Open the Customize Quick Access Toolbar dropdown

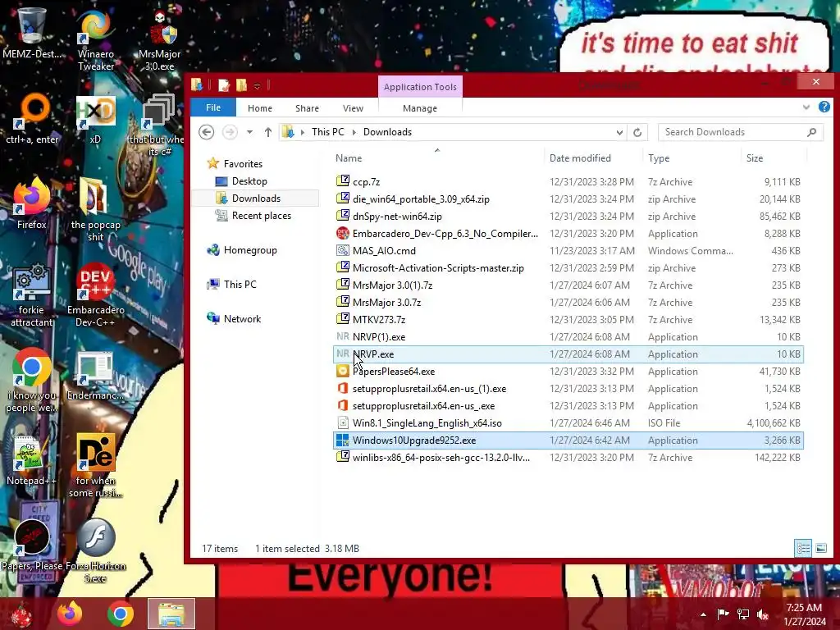(x=257, y=85)
